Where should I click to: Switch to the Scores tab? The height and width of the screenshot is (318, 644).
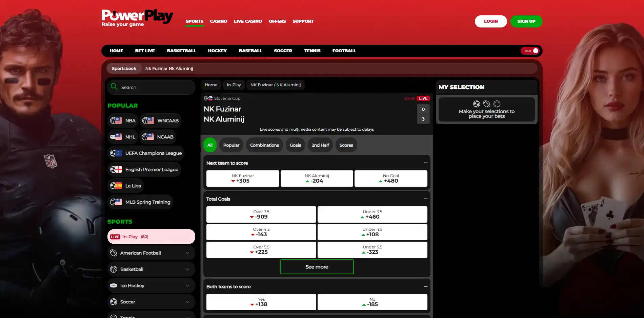[x=346, y=145]
